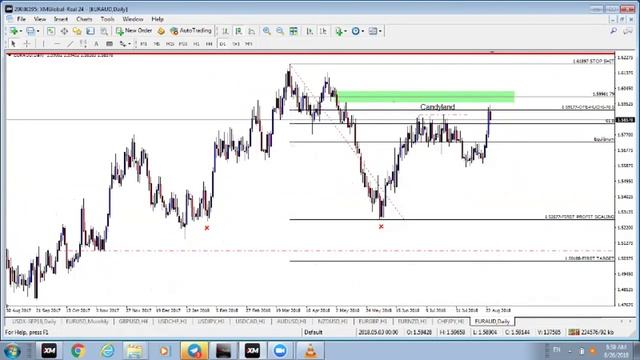Launch the Strategy Tester icon
Screen dimensions: 640x360
[104, 31]
